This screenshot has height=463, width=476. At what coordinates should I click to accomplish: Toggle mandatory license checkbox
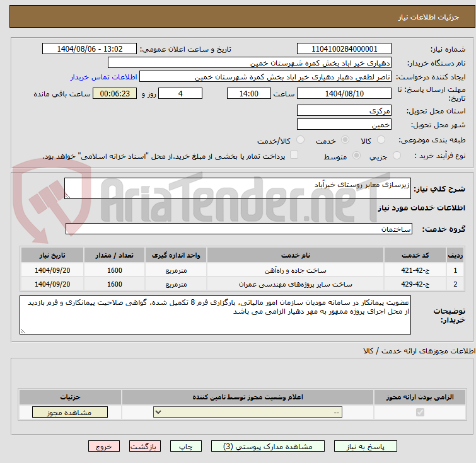coord(420,413)
